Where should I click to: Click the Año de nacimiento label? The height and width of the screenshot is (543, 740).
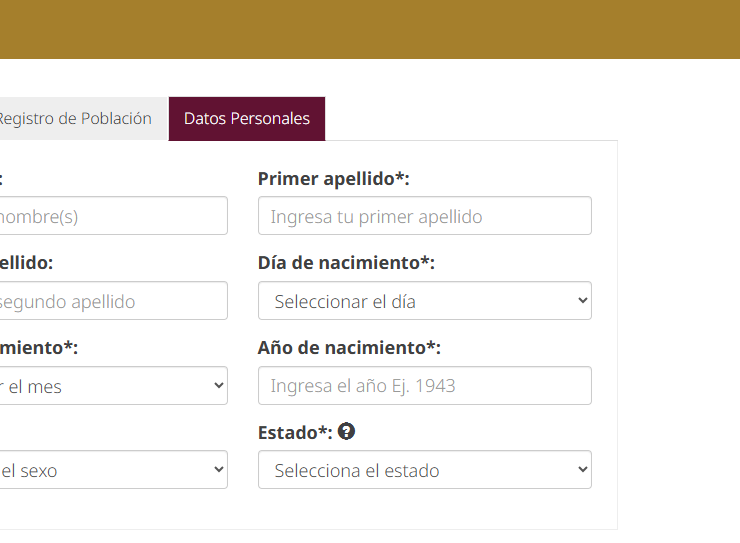[x=349, y=348]
